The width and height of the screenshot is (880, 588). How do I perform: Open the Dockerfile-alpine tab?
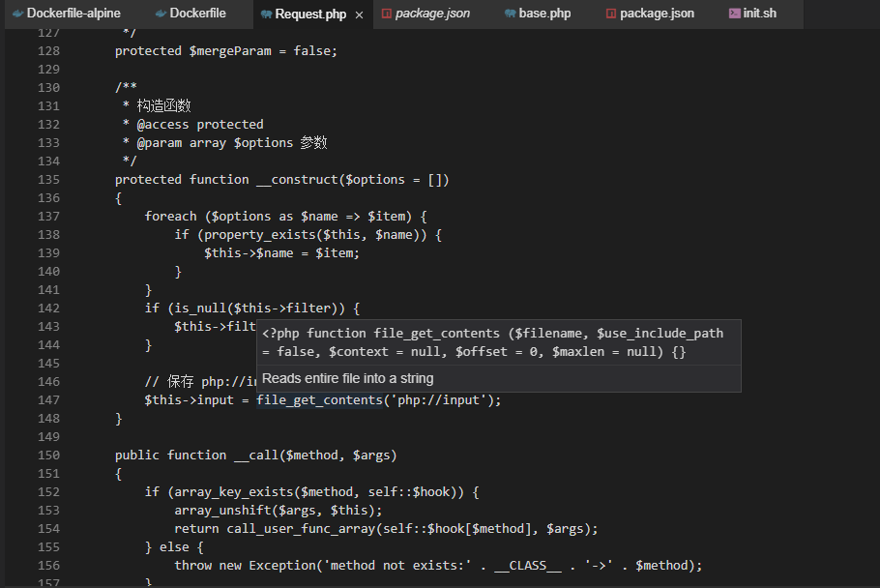tap(66, 14)
